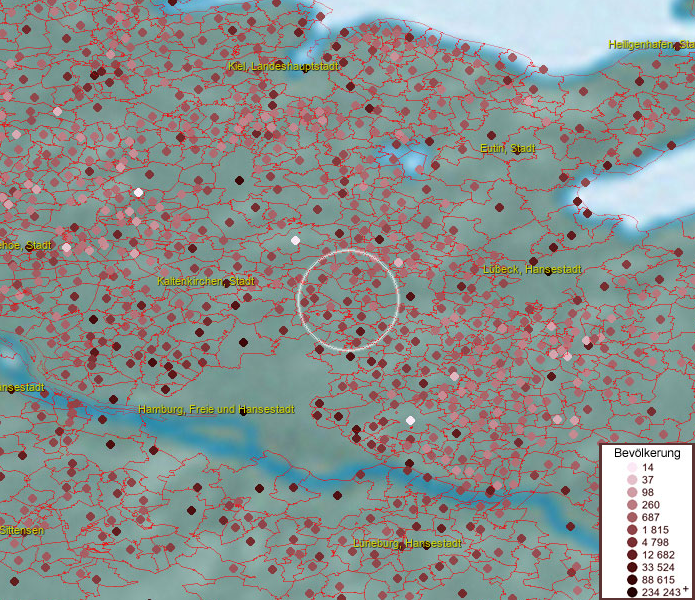The width and height of the screenshot is (695, 600).
Task: Click the 'Bevölkerung' legend title
Action: (x=647, y=453)
